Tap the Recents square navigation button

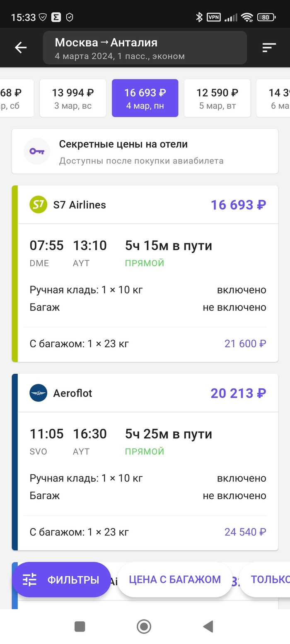tap(80, 627)
